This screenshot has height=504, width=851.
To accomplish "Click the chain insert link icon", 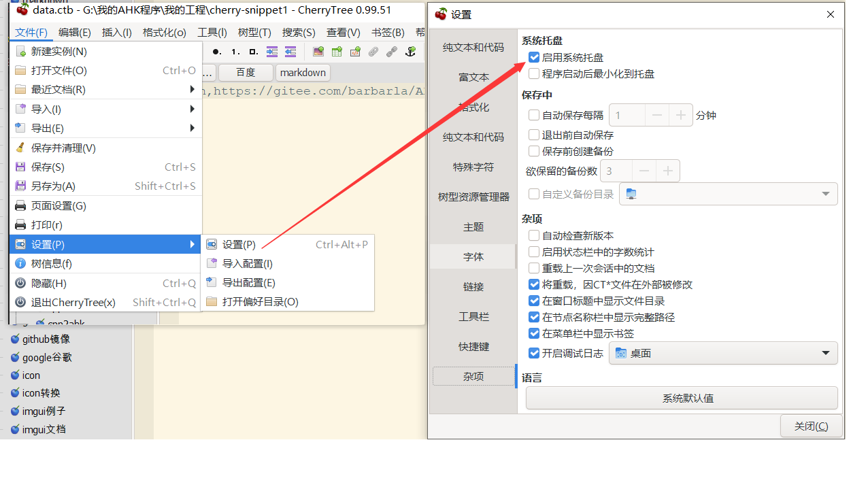I will (x=392, y=52).
